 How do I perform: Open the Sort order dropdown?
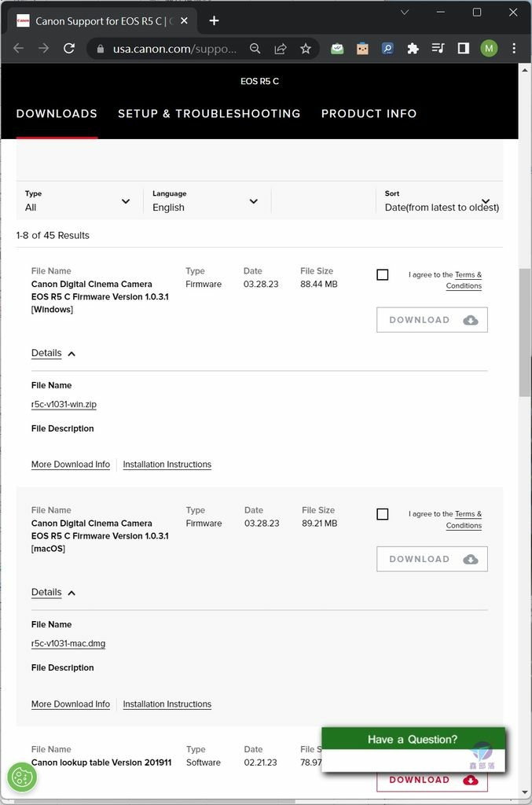pyautogui.click(x=441, y=200)
